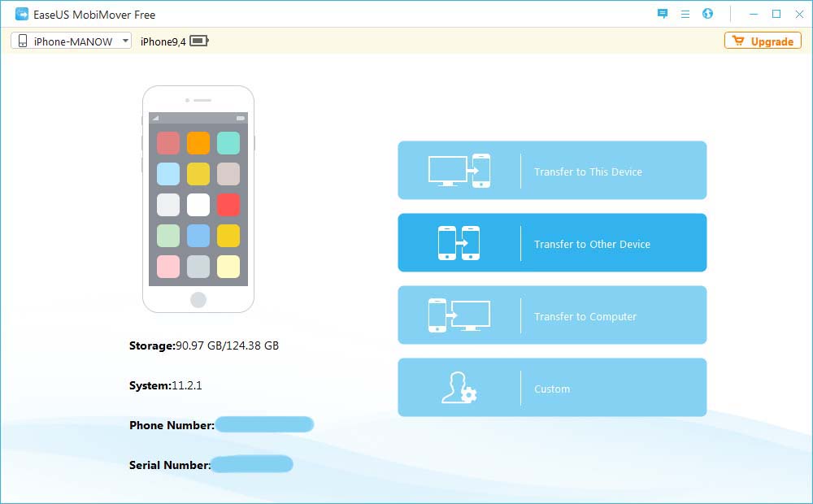Open the feedback message icon in title bar
Image resolution: width=813 pixels, height=504 pixels.
pos(662,14)
